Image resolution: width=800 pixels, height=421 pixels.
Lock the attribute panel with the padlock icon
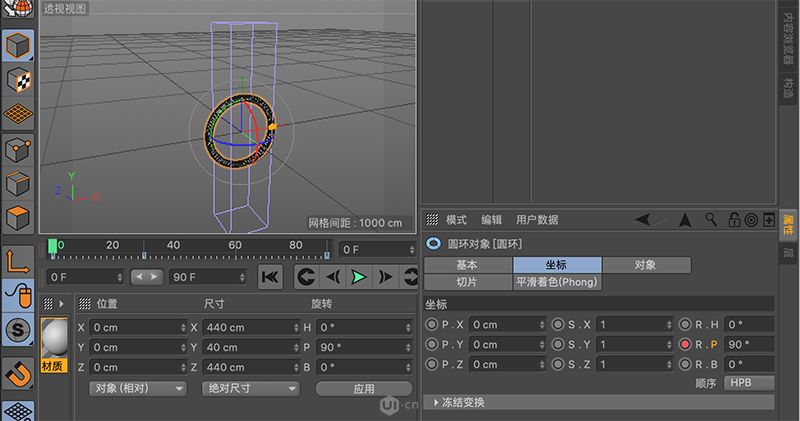[733, 220]
